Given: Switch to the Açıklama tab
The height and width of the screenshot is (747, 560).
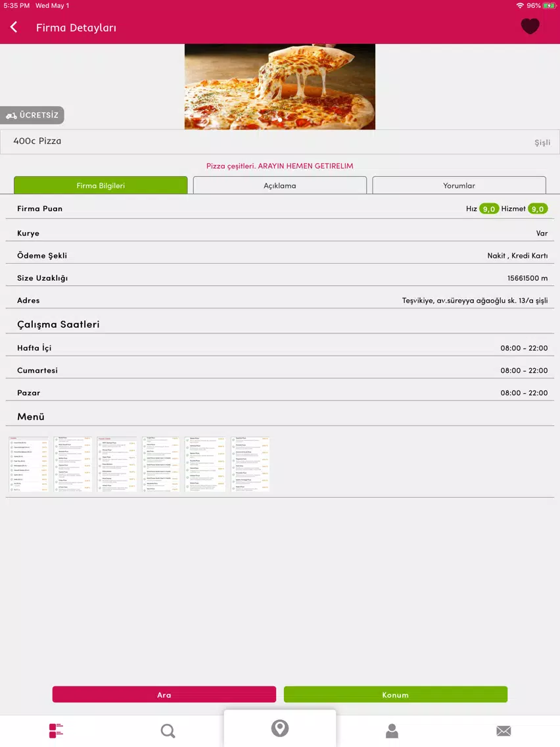Looking at the screenshot, I should pyautogui.click(x=280, y=185).
